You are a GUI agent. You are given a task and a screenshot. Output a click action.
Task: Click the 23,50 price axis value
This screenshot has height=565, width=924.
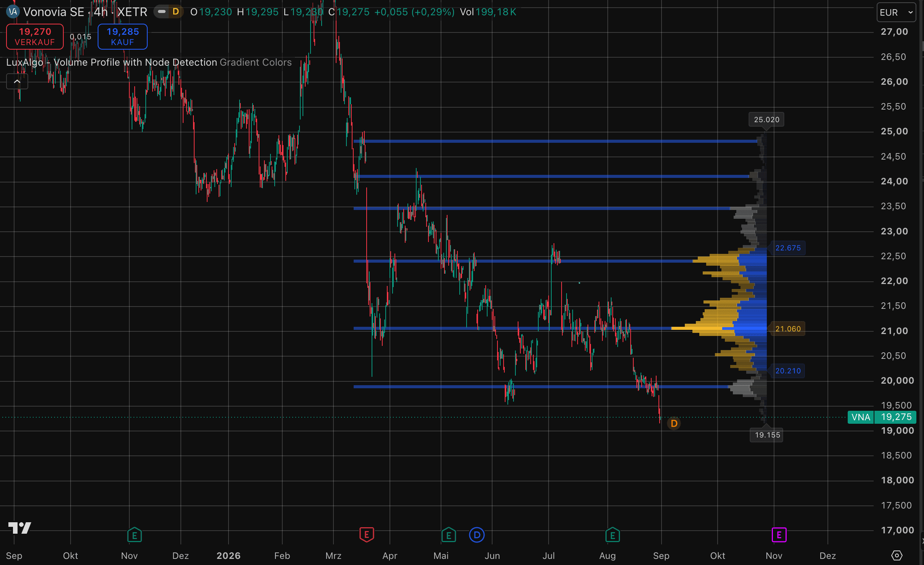pos(893,206)
